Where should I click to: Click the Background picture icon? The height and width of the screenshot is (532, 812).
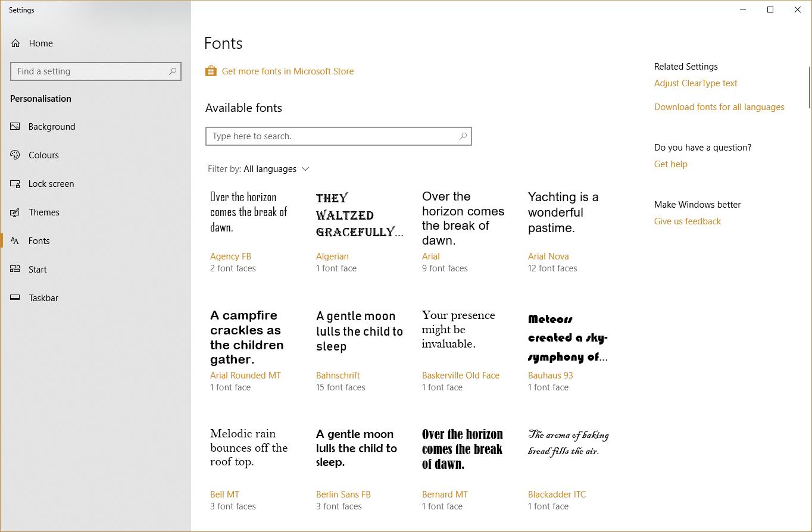[15, 127]
